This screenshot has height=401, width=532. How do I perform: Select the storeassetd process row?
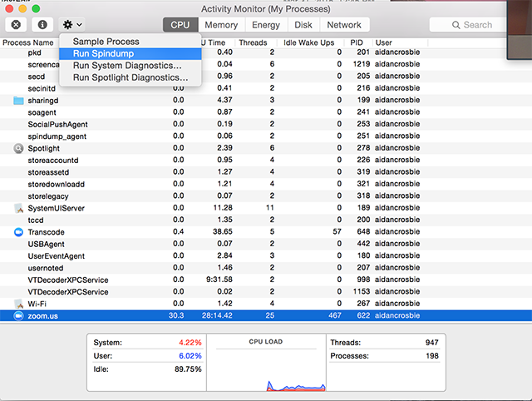[266, 172]
